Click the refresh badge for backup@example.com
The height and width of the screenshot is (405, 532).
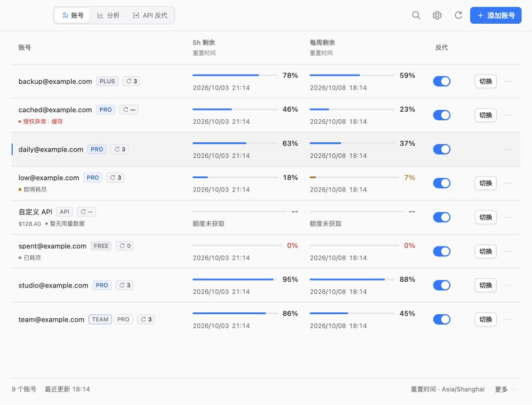[132, 81]
